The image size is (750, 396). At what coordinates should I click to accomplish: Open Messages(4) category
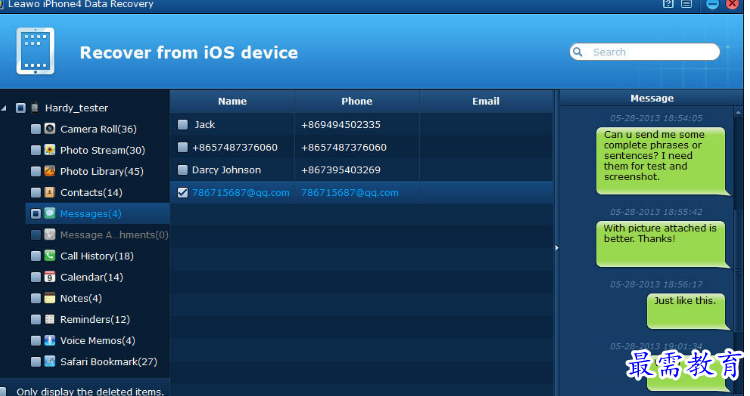pyautogui.click(x=90, y=213)
